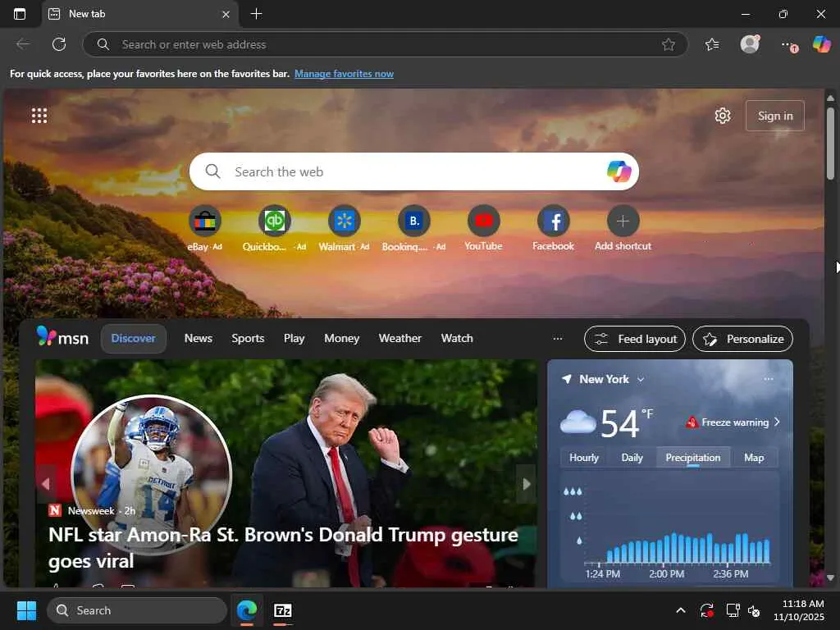Open new tab page settings gear
This screenshot has width=840, height=630.
tap(723, 116)
